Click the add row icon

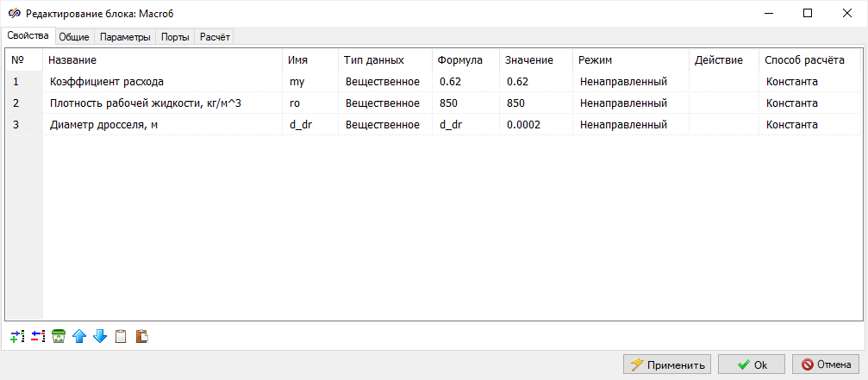17,336
